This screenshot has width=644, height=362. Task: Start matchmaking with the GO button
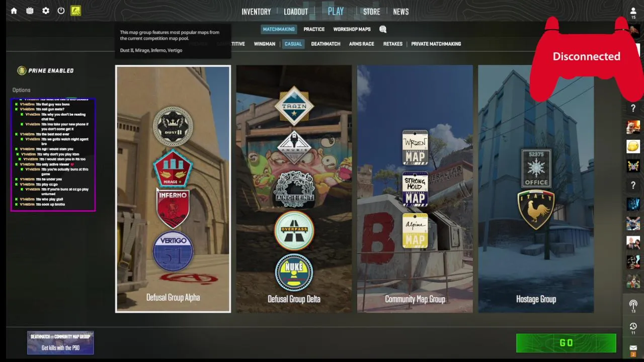(x=566, y=343)
